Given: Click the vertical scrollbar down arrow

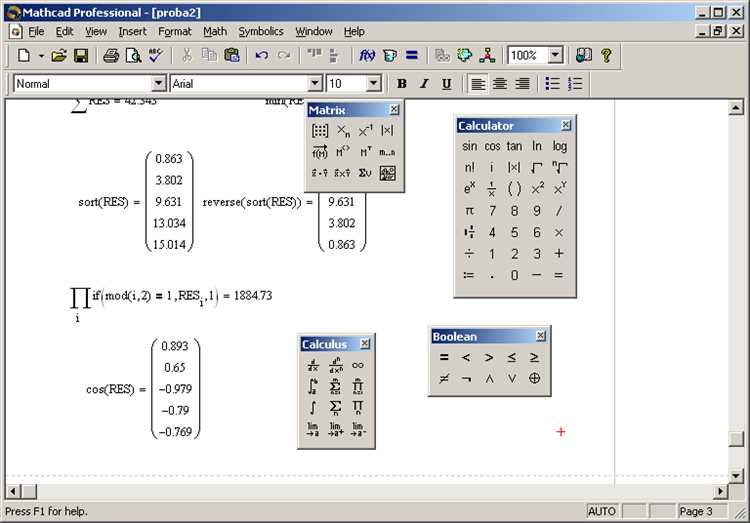Looking at the screenshot, I should point(736,475).
